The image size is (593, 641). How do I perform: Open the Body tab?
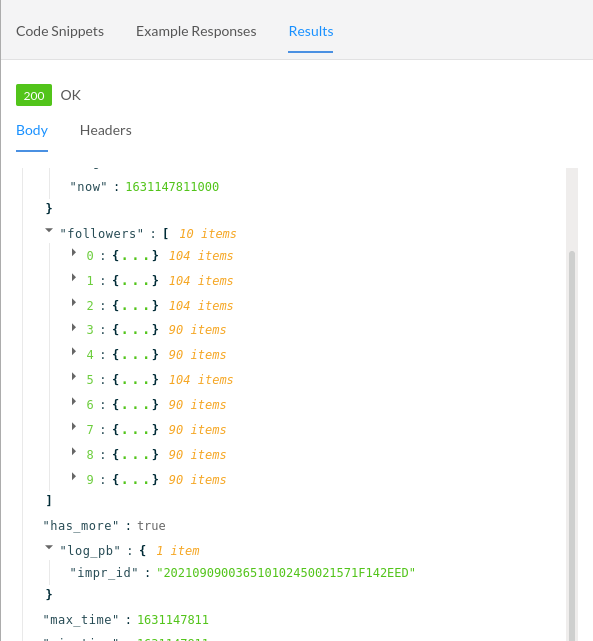point(32,130)
